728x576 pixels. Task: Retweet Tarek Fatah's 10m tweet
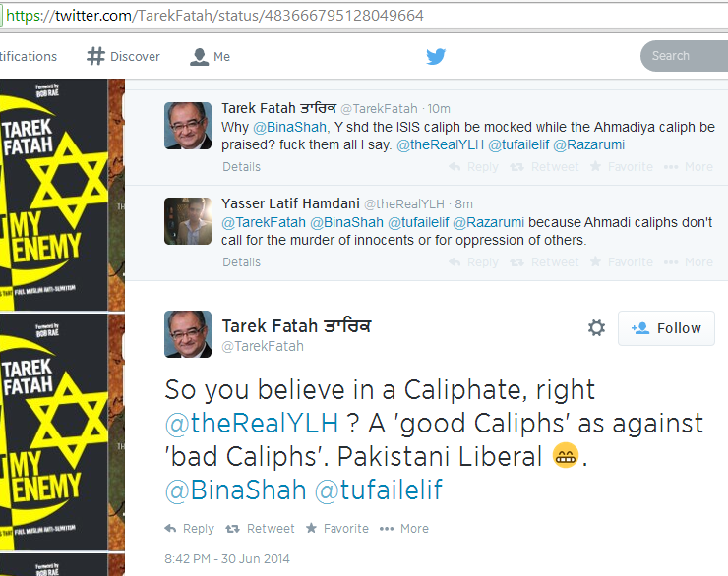[x=544, y=167]
